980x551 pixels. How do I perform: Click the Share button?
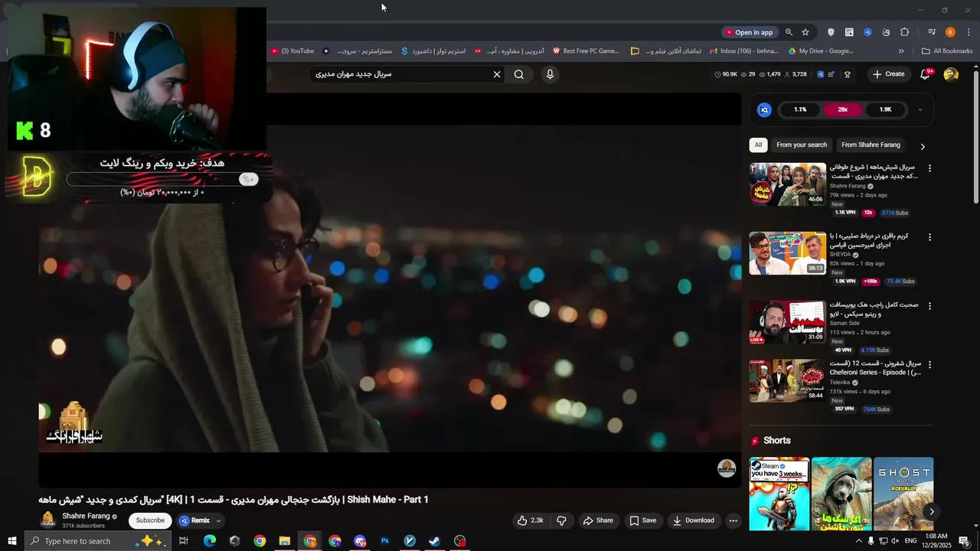(x=598, y=520)
